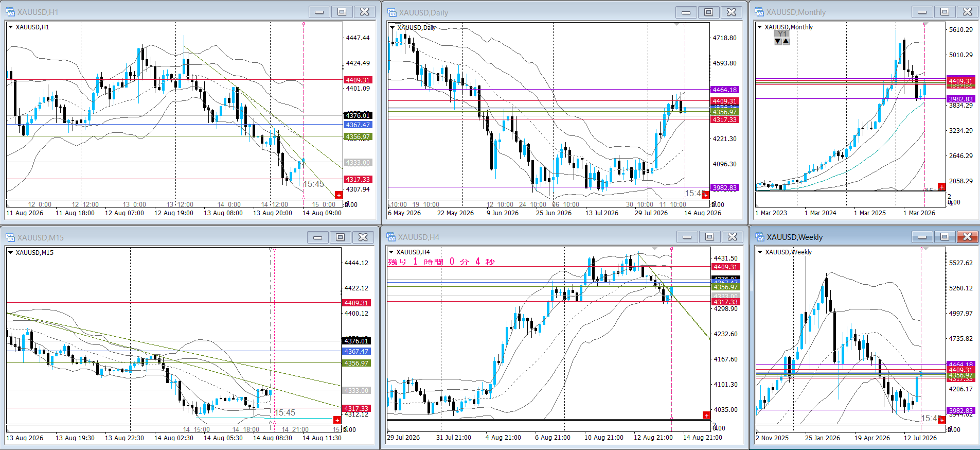
Task: Click the red plus icon on M15 chart
Action: tap(337, 420)
